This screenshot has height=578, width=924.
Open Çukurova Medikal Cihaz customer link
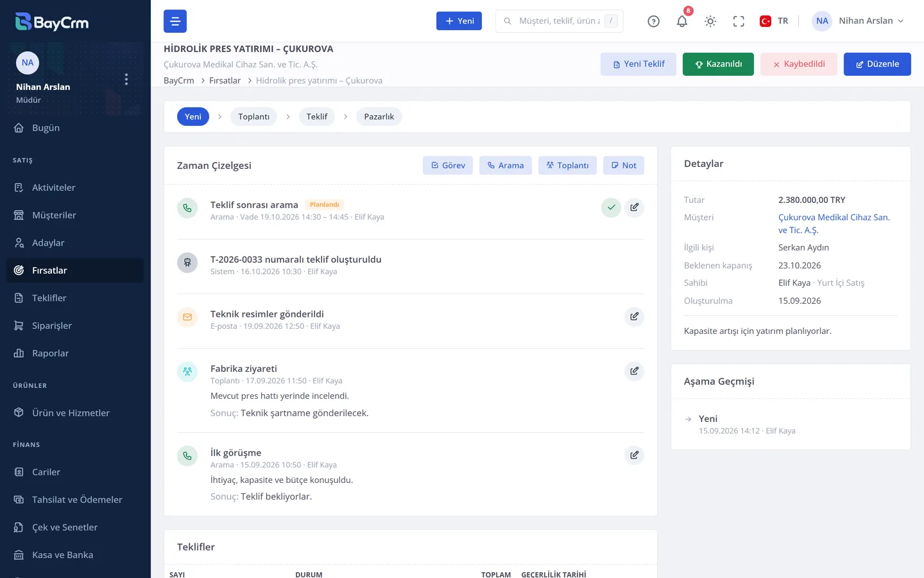click(x=834, y=223)
